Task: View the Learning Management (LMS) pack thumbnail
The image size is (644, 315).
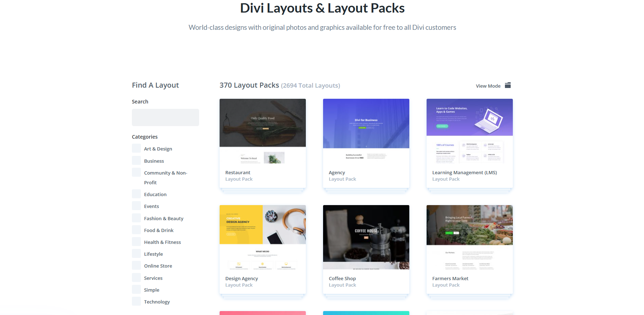Action: [x=470, y=131]
